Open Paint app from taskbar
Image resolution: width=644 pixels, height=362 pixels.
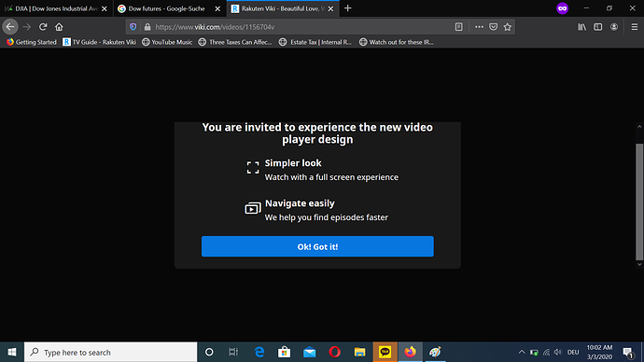435,352
